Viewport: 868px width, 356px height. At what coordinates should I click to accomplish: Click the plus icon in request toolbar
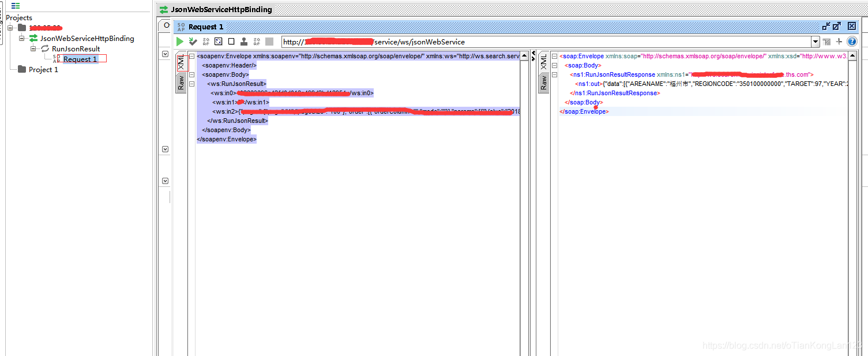click(x=839, y=42)
